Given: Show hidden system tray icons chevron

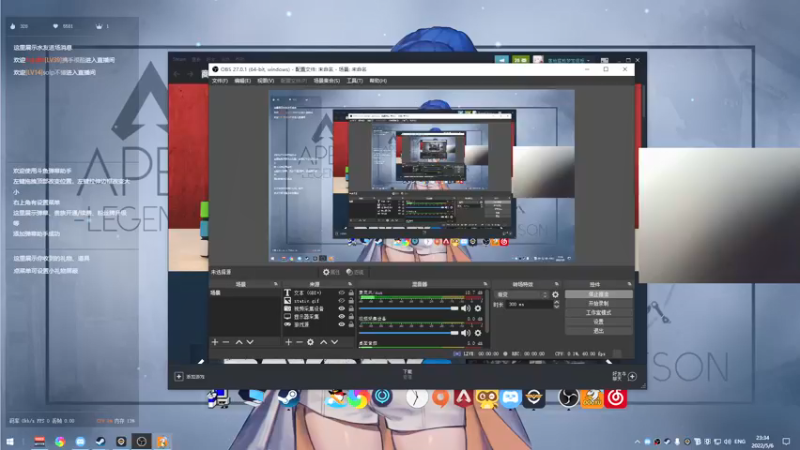Looking at the screenshot, I should (x=637, y=441).
